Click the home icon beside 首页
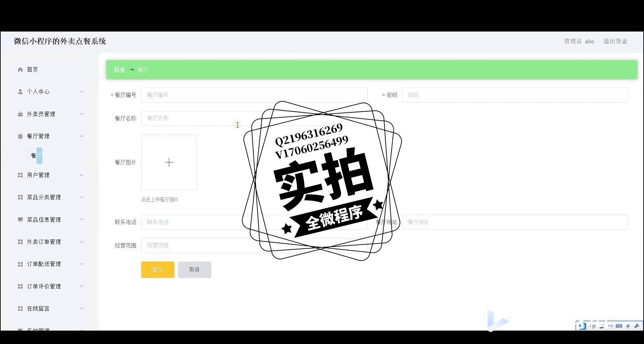Image resolution: width=644 pixels, height=344 pixels. [x=20, y=69]
